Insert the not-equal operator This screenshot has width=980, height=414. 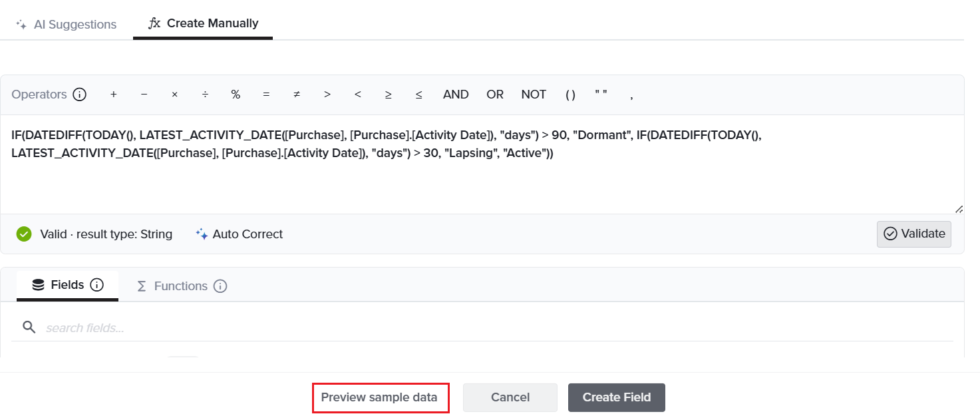coord(297,95)
